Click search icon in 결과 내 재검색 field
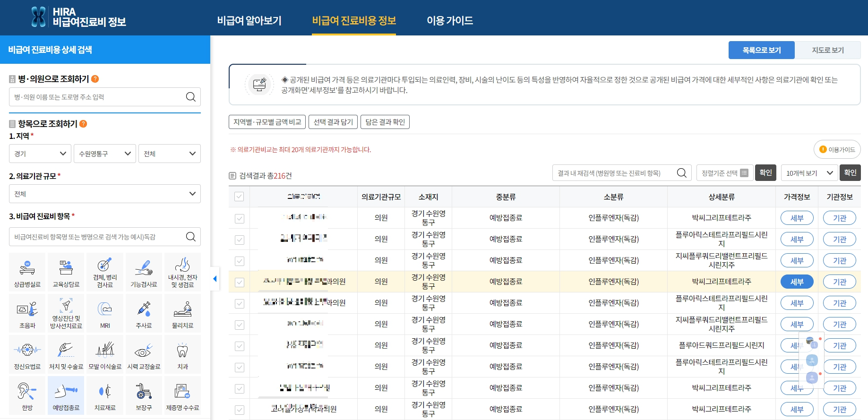 pyautogui.click(x=681, y=173)
